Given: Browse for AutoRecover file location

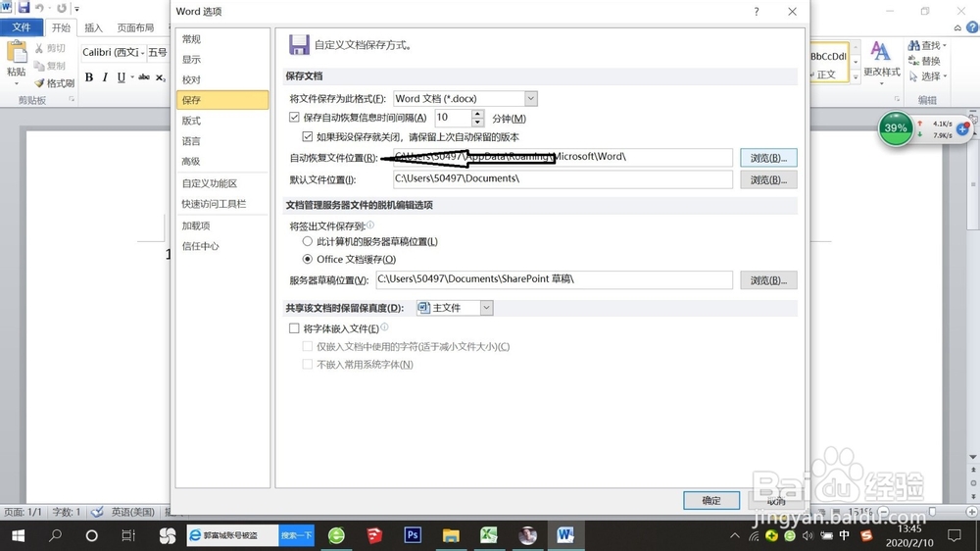Looking at the screenshot, I should click(x=768, y=158).
